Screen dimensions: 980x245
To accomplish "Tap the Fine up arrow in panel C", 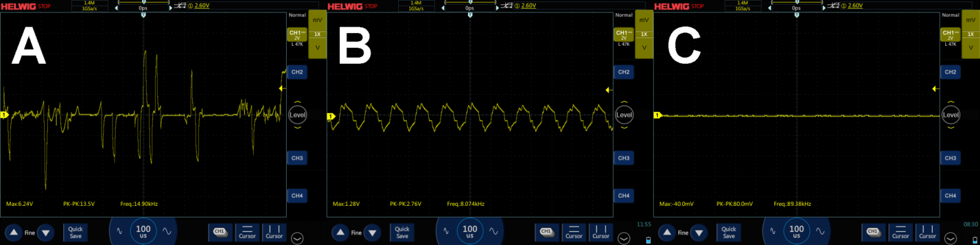I will point(667,233).
